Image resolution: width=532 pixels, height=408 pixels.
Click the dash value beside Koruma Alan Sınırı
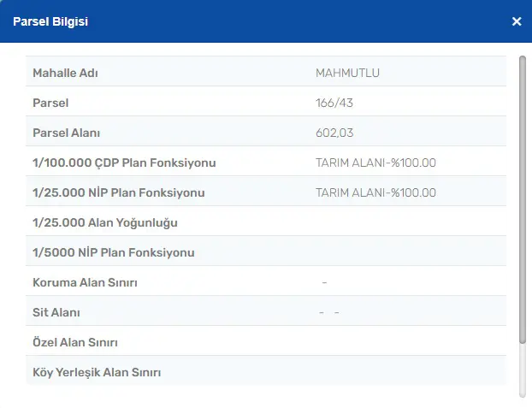[324, 282]
